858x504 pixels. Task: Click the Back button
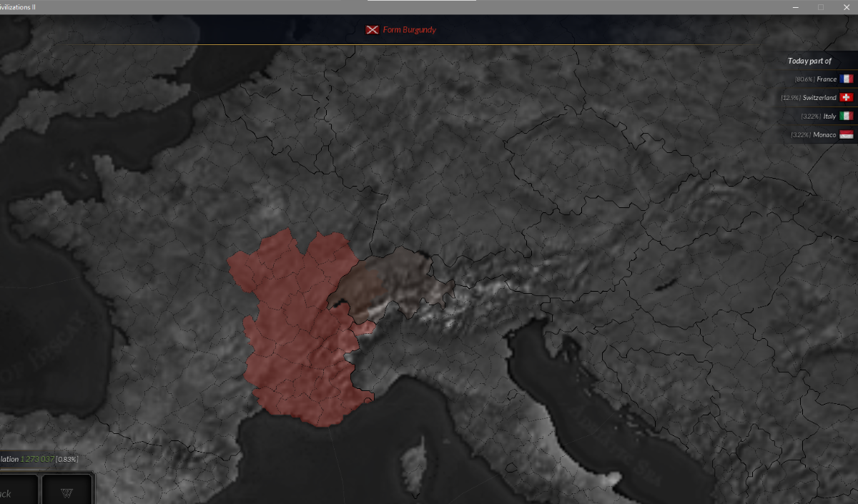pyautogui.click(x=14, y=493)
